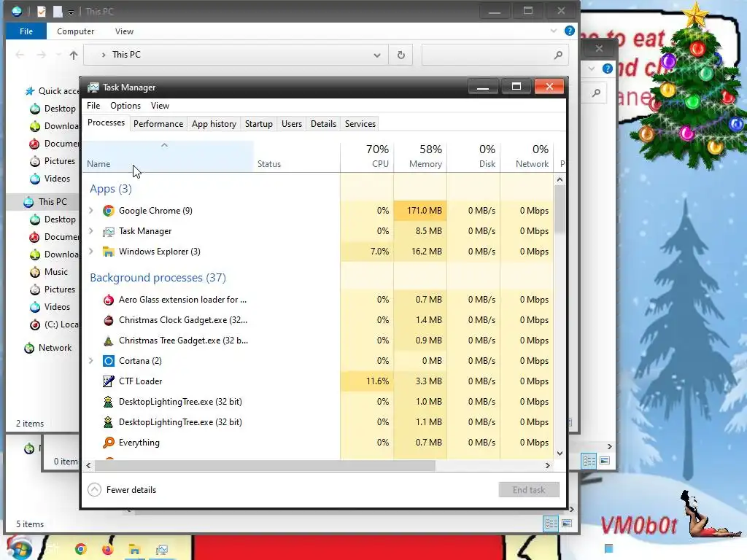Image resolution: width=747 pixels, height=560 pixels.
Task: Open the Task Manager View menu
Action: 160,106
